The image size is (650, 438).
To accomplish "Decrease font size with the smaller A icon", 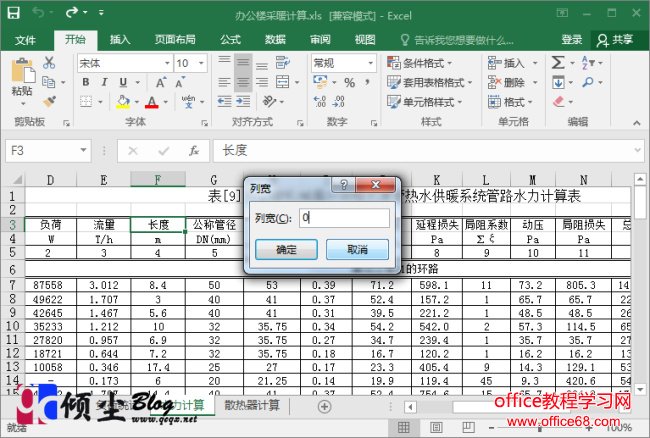I will [x=179, y=82].
